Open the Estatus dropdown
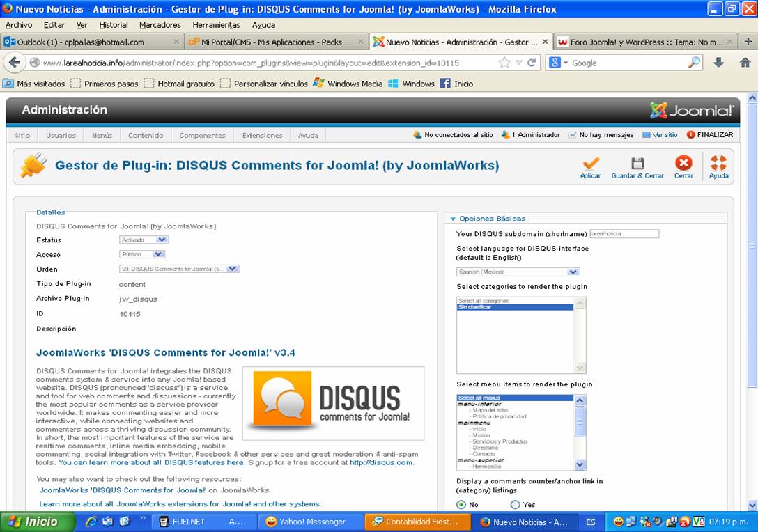This screenshot has width=758, height=532. [x=144, y=240]
